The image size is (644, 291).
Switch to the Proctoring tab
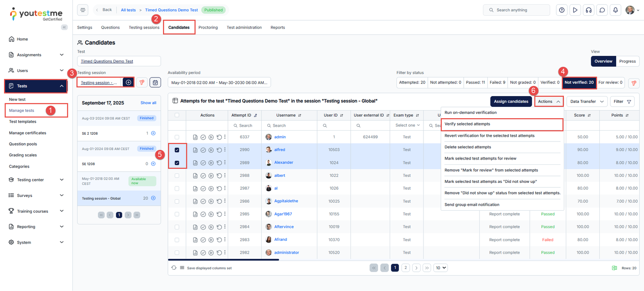(x=208, y=28)
